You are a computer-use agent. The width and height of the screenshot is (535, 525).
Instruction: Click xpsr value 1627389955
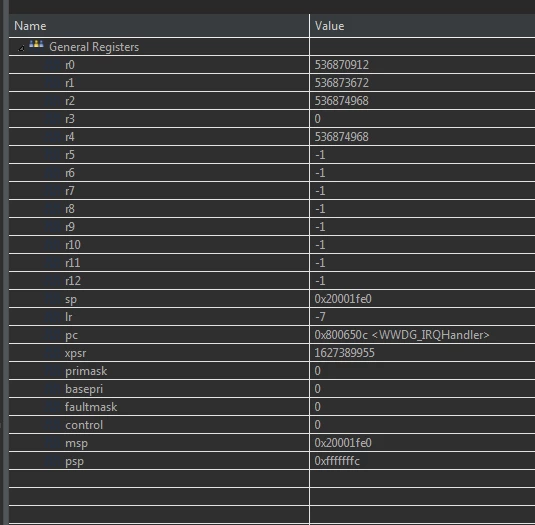345,353
